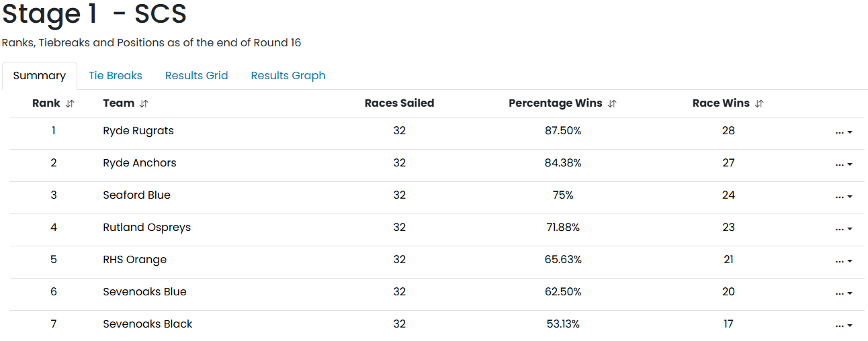Screen dimensions: 868x341
Task: Open Rutland Ospreys row more-options menu
Action: (x=844, y=229)
